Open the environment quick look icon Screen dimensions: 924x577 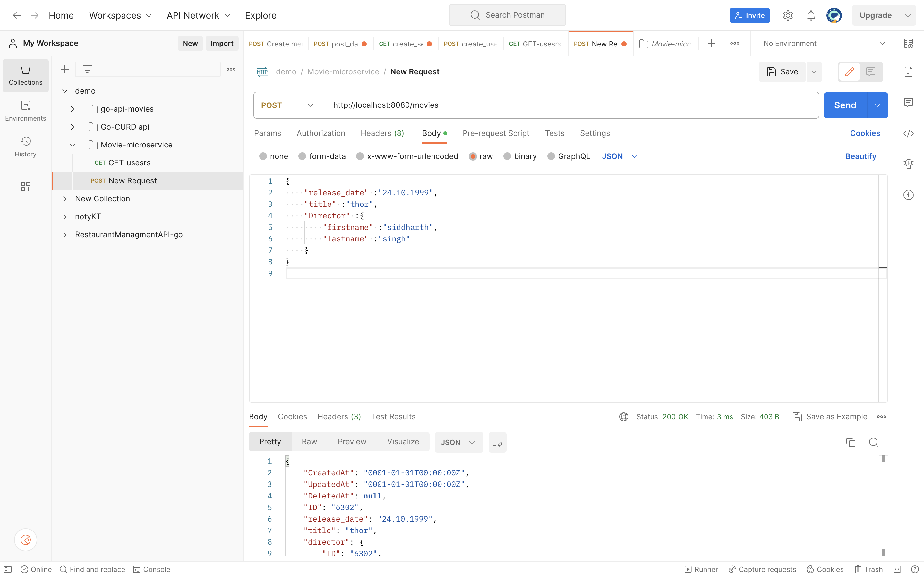tap(908, 44)
